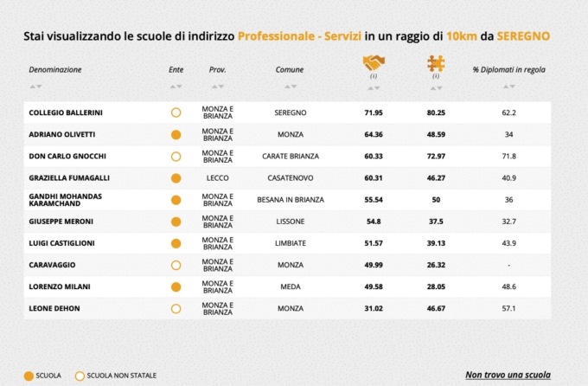This screenshot has width=588, height=386.
Task: Sort by Denominazione using its arrows
Action: [34, 86]
